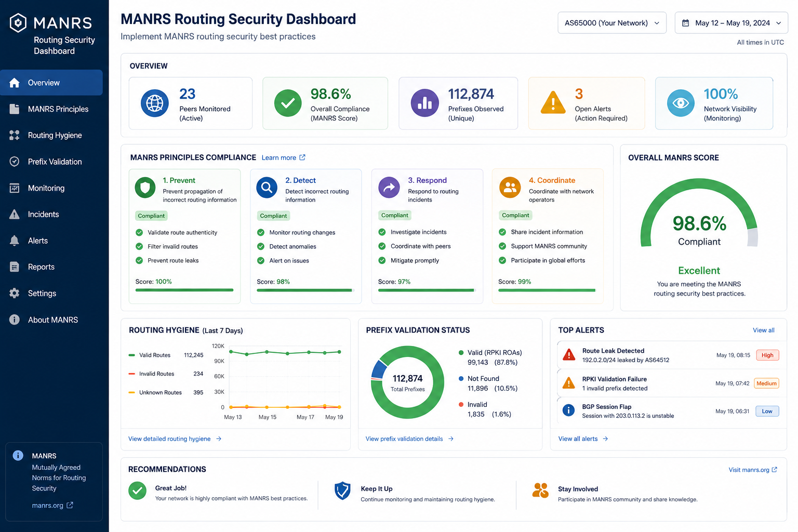This screenshot has width=798, height=532.
Task: Click the Coordinate score progress bar
Action: coord(547,290)
